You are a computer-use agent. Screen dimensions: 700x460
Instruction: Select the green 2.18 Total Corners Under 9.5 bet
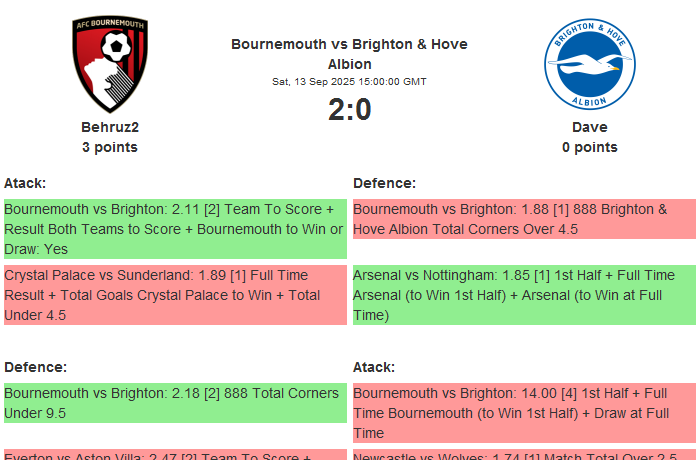click(x=175, y=403)
